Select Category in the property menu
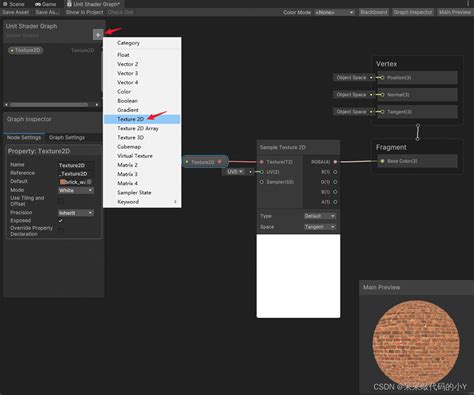The height and width of the screenshot is (395, 474). (x=142, y=43)
